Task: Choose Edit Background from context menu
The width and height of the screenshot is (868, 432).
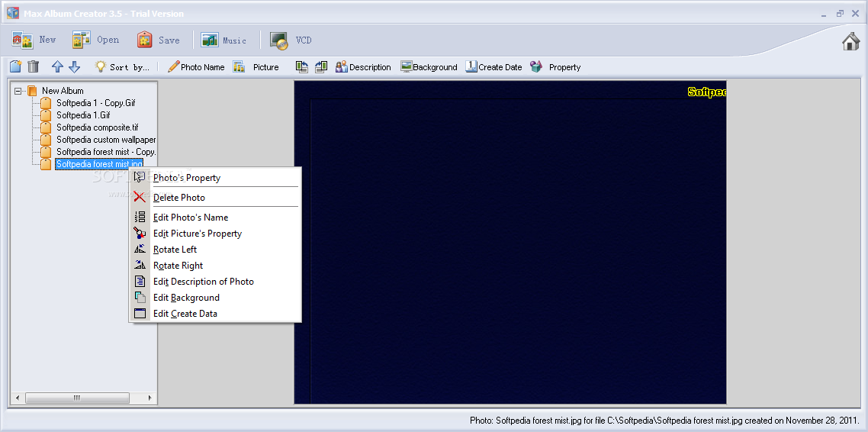Action: (x=215, y=298)
